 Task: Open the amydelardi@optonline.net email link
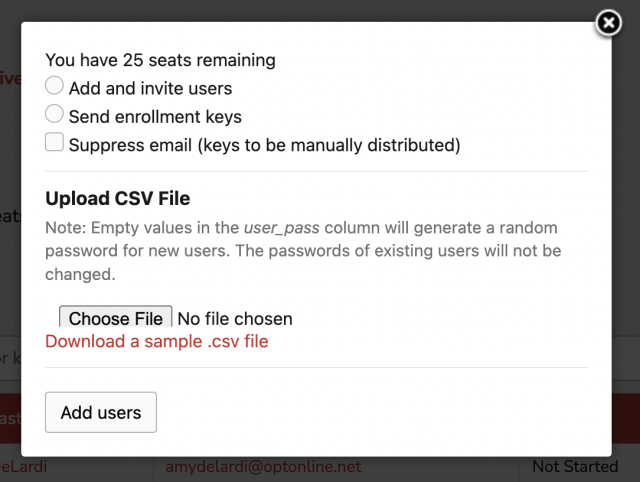tap(263, 466)
